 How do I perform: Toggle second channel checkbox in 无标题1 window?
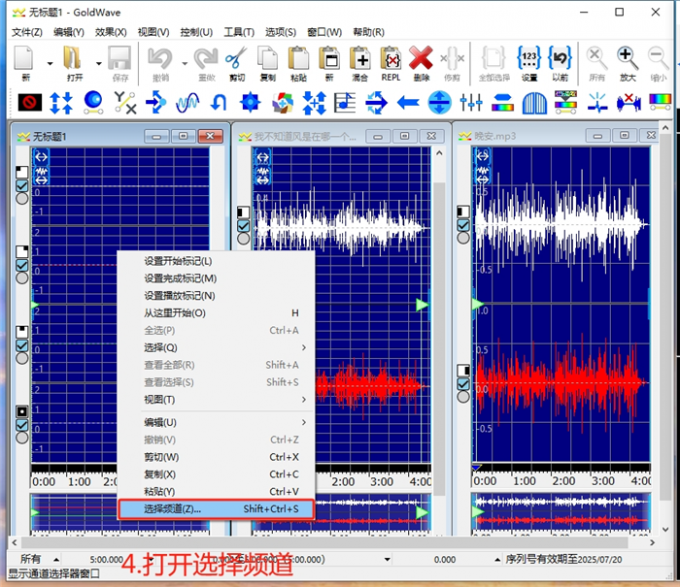pos(22,265)
